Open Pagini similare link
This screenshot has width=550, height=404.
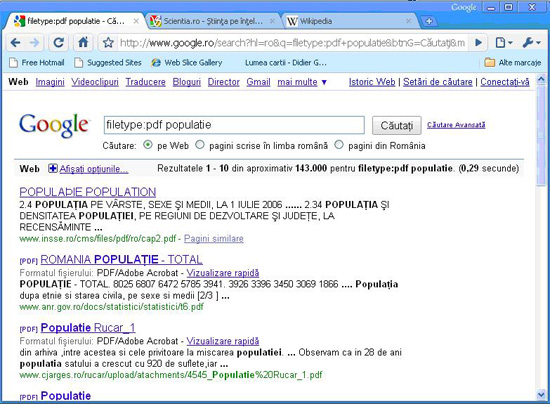[214, 239]
